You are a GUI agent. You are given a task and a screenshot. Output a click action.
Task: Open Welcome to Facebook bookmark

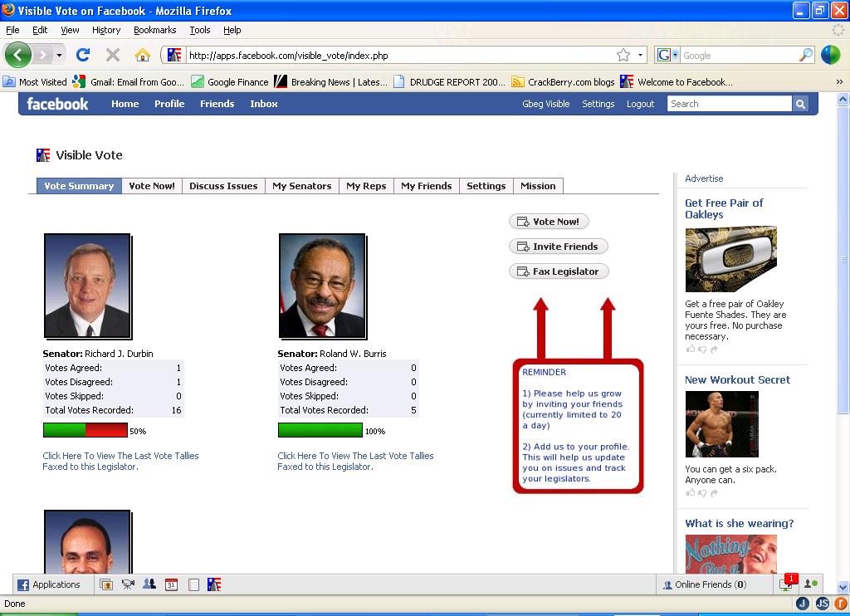(677, 82)
